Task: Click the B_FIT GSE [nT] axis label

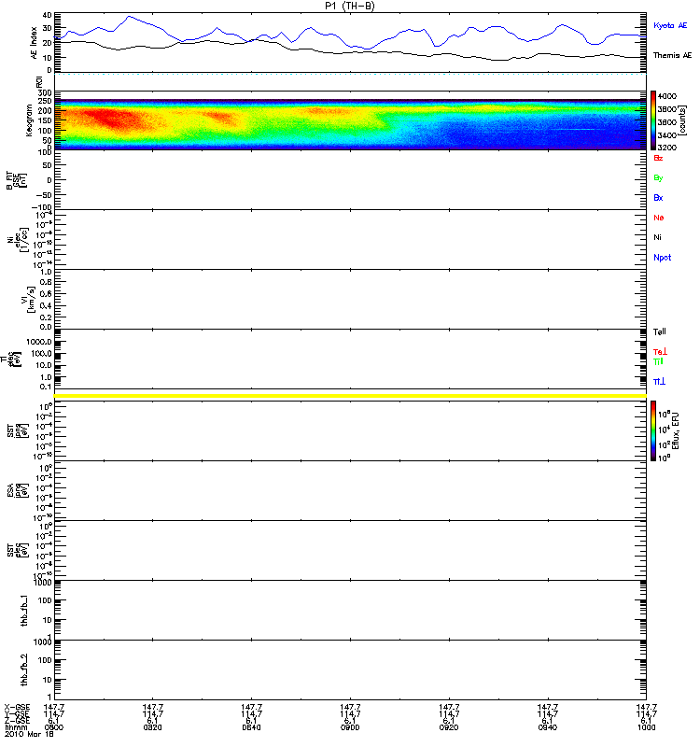Action: [16, 180]
